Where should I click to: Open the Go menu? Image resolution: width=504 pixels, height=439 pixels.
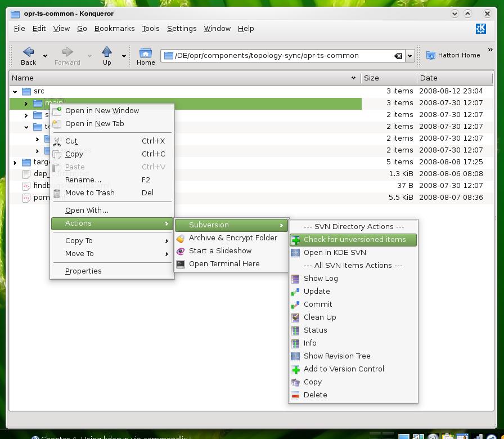pos(82,29)
